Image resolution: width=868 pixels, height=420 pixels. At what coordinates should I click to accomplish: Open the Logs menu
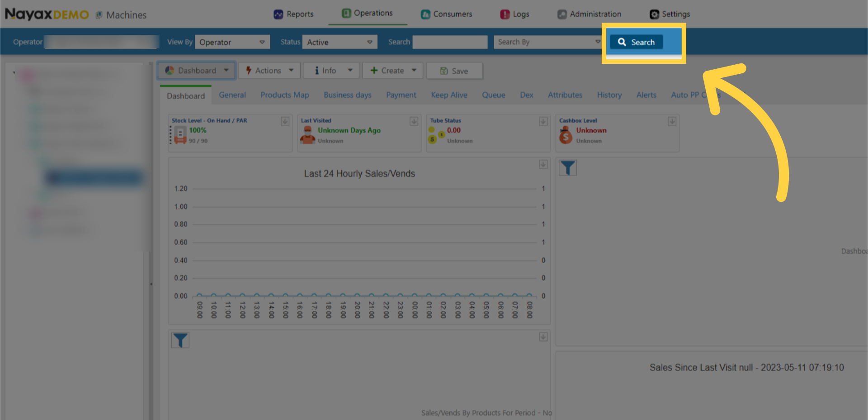(x=514, y=14)
